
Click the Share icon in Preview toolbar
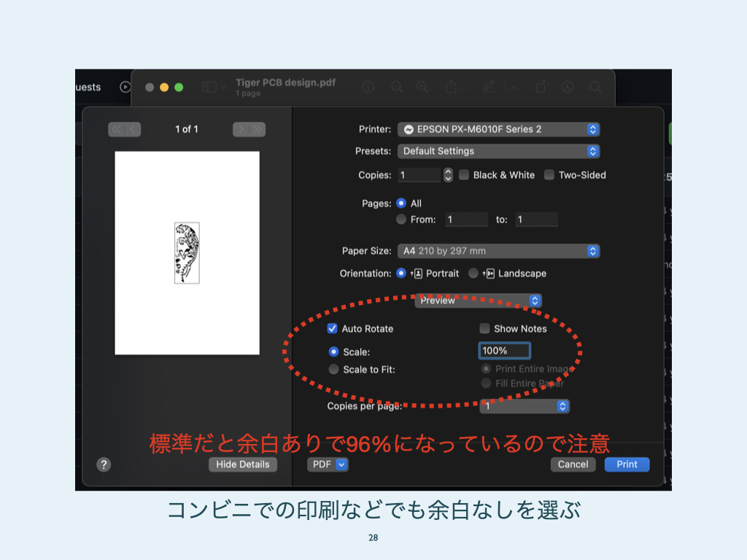[451, 87]
